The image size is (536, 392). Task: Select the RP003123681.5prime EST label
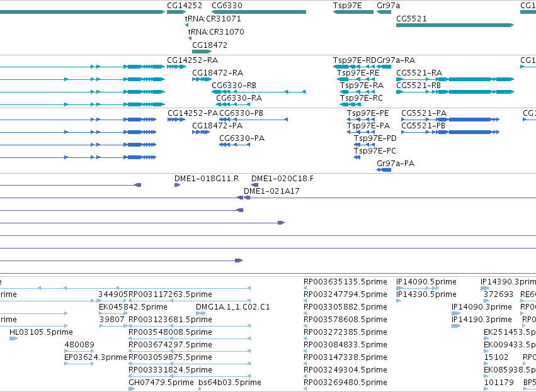(170, 320)
